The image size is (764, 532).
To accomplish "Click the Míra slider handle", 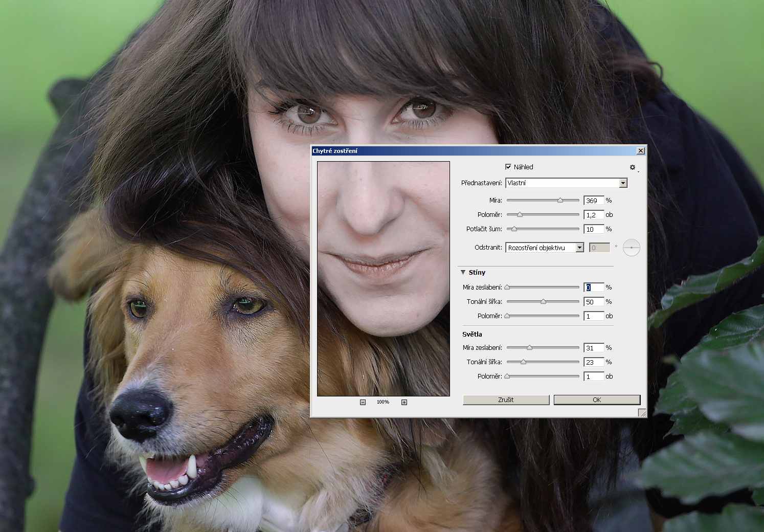I will pyautogui.click(x=560, y=201).
